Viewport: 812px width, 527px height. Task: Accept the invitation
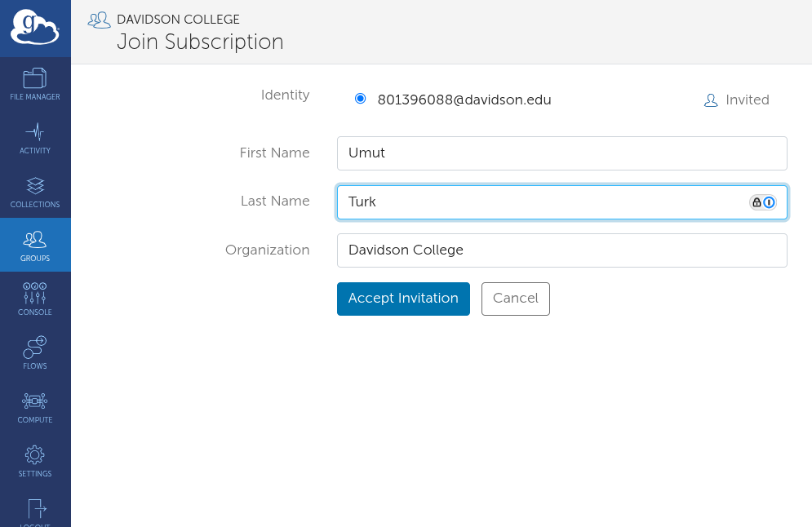click(403, 299)
